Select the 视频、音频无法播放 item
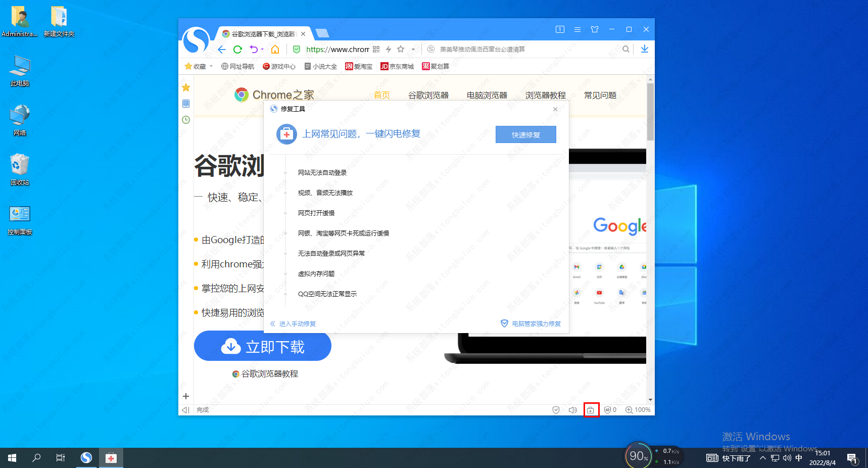The width and height of the screenshot is (868, 468). point(325,193)
